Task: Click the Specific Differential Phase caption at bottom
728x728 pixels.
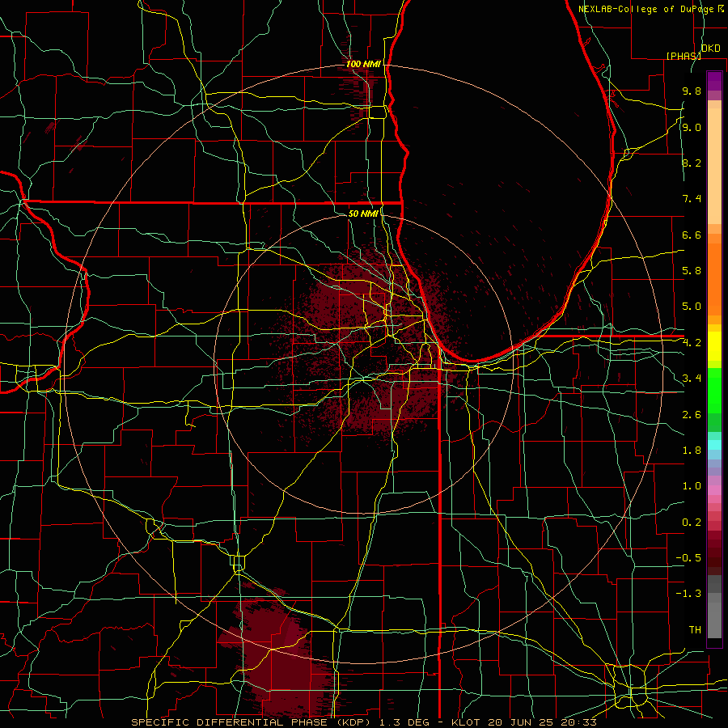Action: [x=364, y=722]
